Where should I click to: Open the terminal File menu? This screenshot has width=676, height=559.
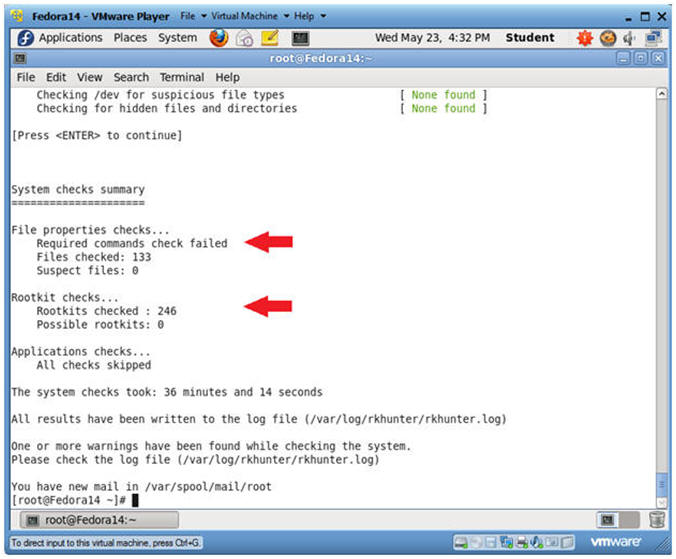click(x=25, y=78)
